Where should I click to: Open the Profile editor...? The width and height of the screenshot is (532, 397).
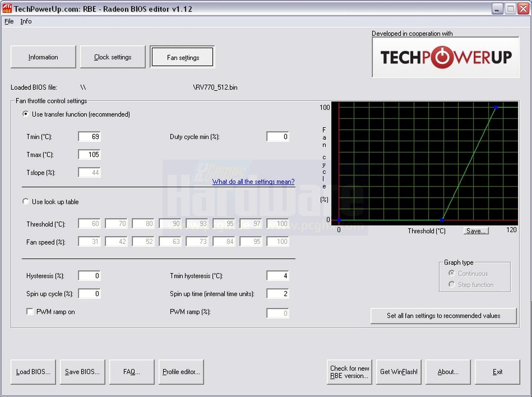click(181, 372)
